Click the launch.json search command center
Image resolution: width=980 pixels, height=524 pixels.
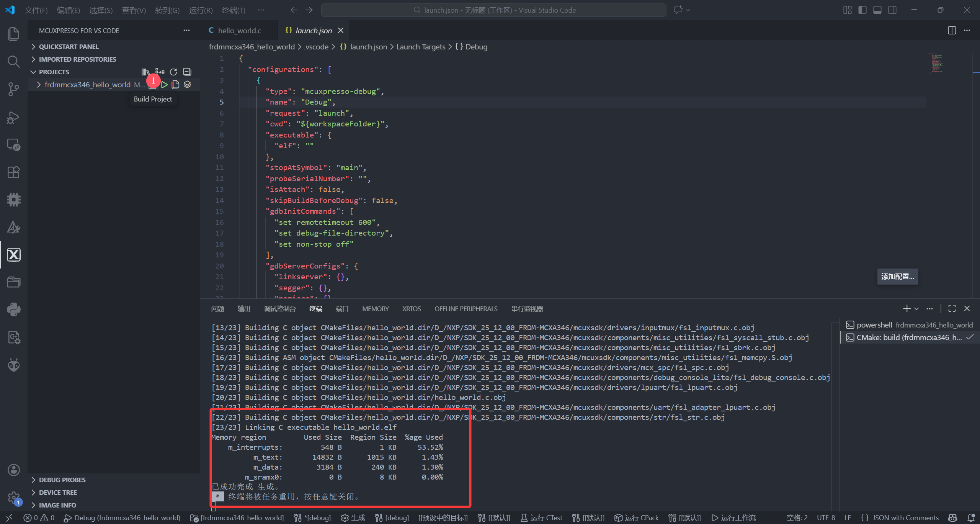[494, 10]
